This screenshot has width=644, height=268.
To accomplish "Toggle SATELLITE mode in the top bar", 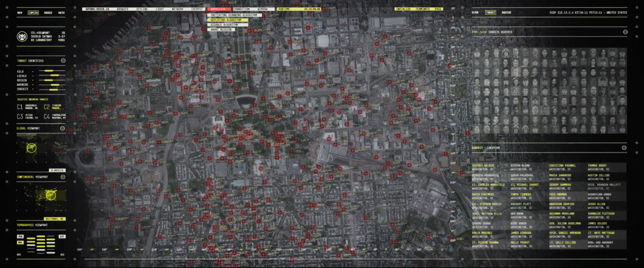I will point(219,8).
